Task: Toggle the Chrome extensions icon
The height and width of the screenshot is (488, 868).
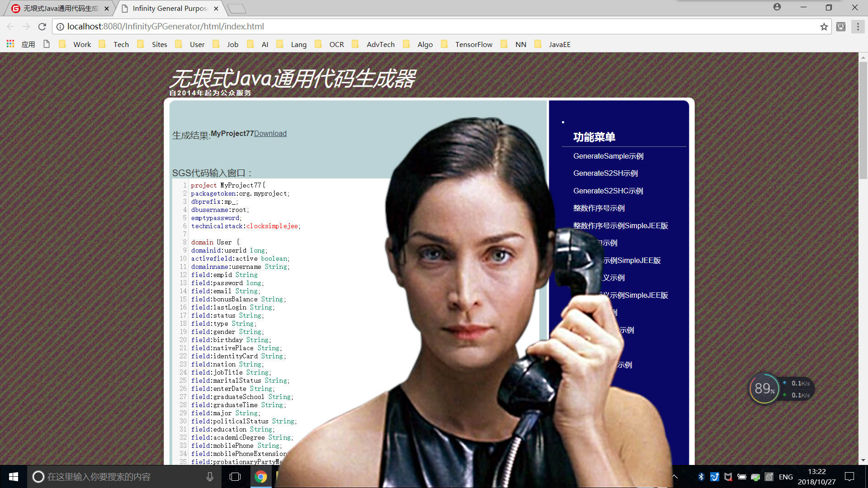Action: point(840,26)
